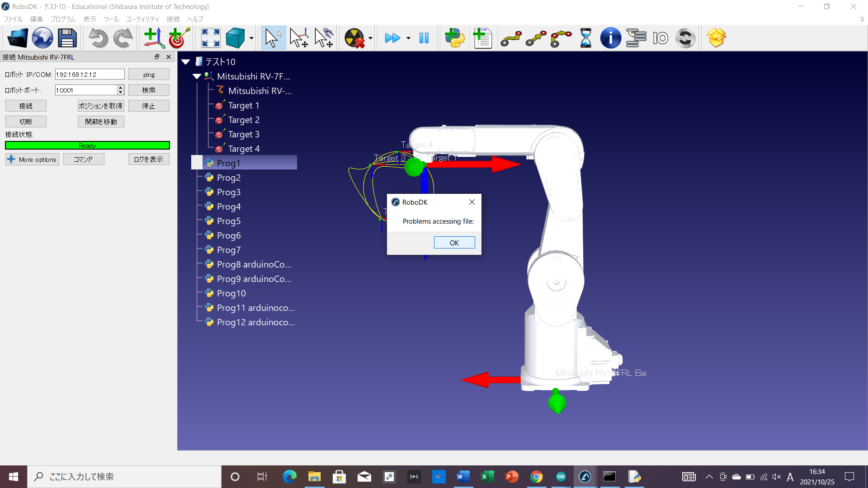This screenshot has height=488, width=868.
Task: Click the ping button
Action: coord(149,75)
